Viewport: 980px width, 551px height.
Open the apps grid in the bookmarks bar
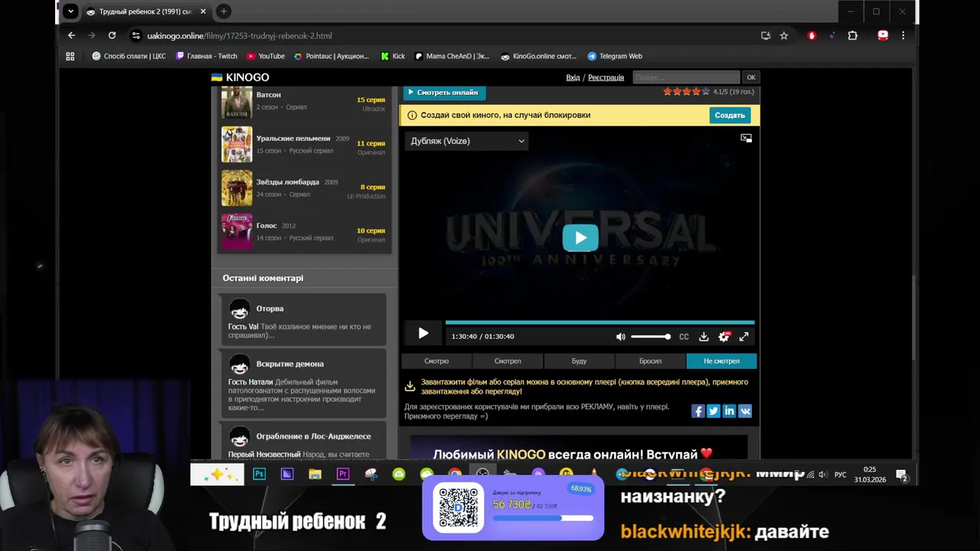[70, 56]
